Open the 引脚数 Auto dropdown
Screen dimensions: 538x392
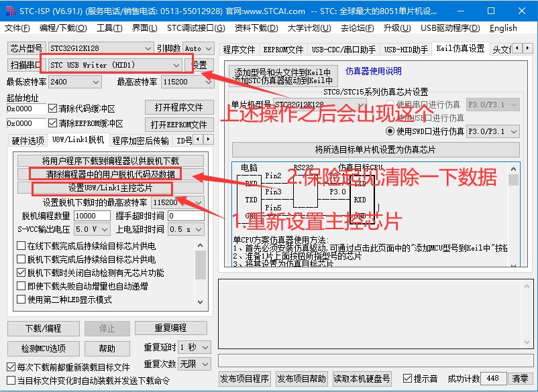(199, 48)
